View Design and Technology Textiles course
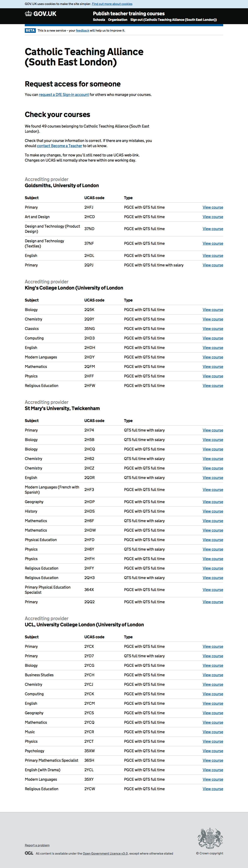 (213, 244)
